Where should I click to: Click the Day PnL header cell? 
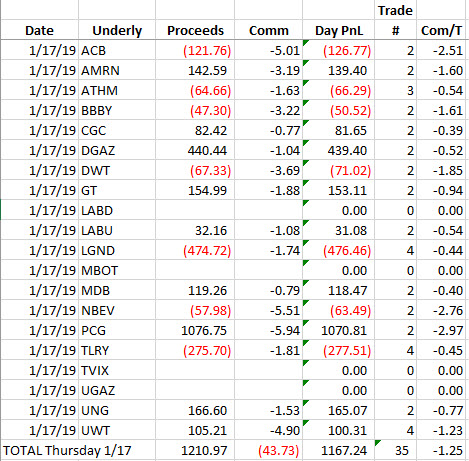coord(338,30)
